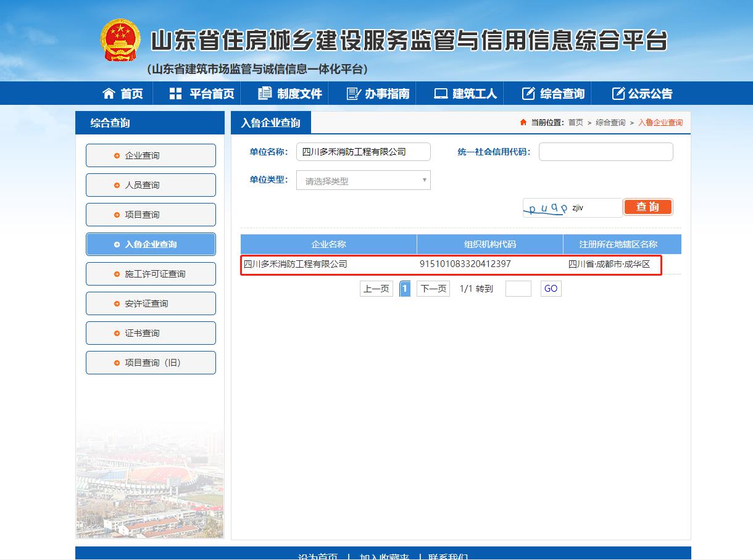Click 综合查询 in the breadcrumb
This screenshot has height=560, width=753.
click(610, 123)
